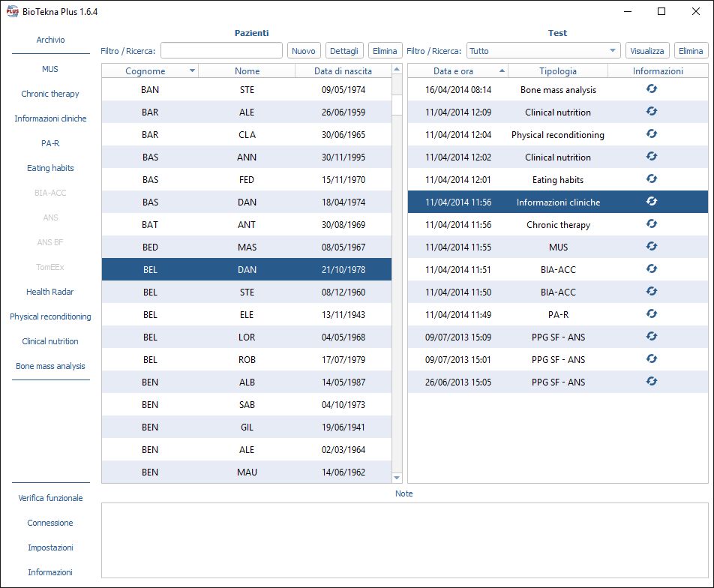Screen dimensions: 714x588
Task: Click info icon for Bone mass analysis test
Action: (x=651, y=89)
